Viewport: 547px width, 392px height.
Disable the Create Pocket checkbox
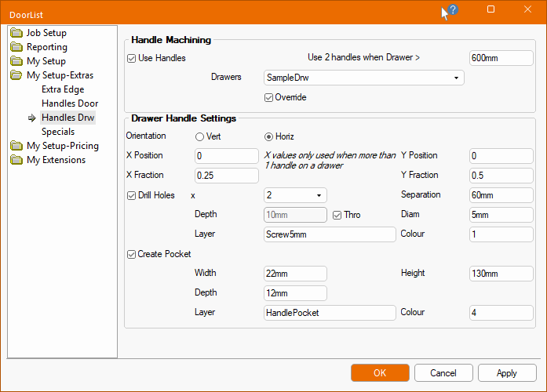point(132,254)
